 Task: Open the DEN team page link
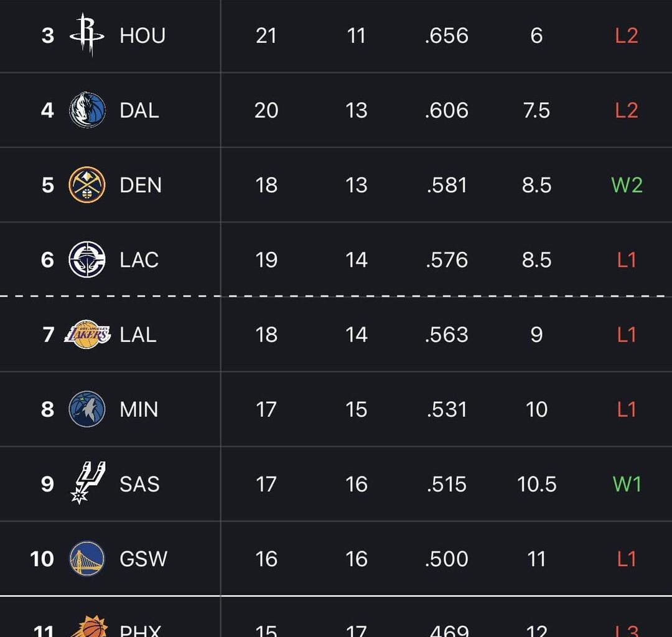(140, 185)
